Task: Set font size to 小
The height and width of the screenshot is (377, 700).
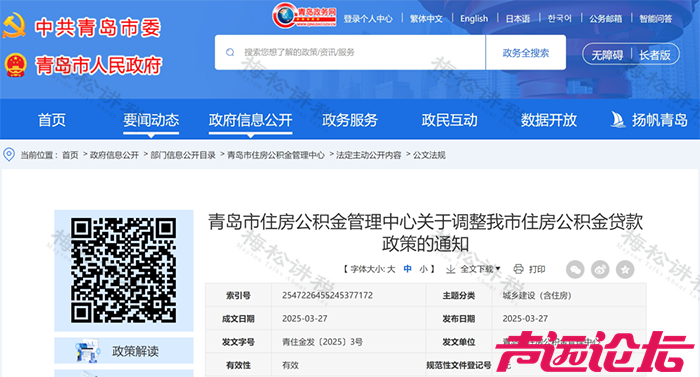Action: pos(423,269)
